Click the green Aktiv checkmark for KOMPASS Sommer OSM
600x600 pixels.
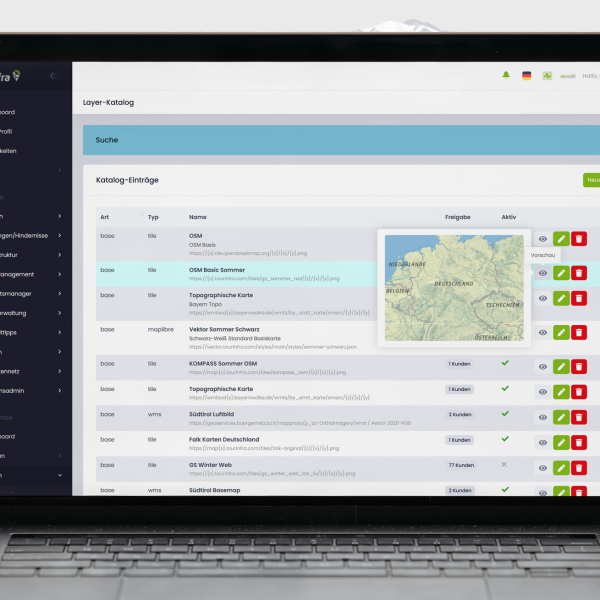505,363
